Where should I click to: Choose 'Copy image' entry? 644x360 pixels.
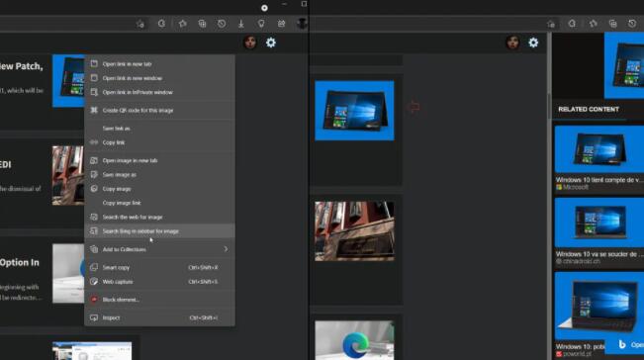pyautogui.click(x=160, y=189)
